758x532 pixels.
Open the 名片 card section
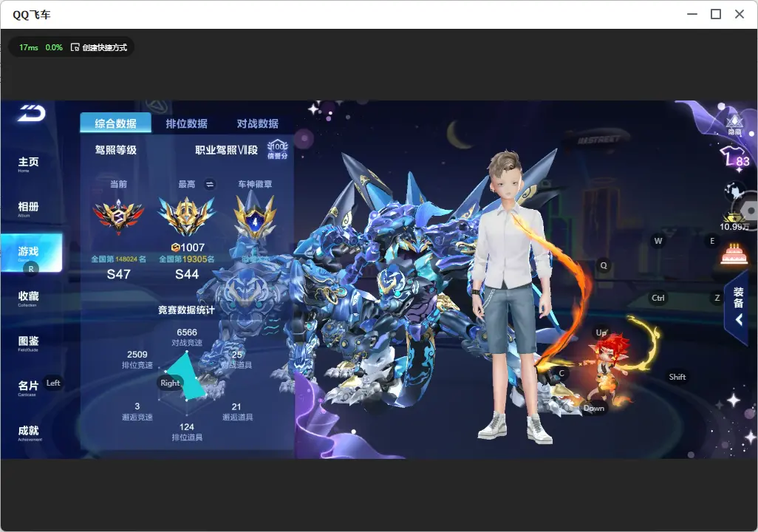(28, 387)
